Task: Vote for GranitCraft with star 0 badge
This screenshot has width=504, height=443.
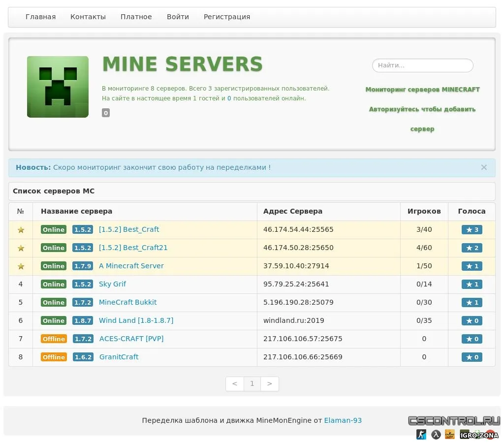Action: (472, 357)
